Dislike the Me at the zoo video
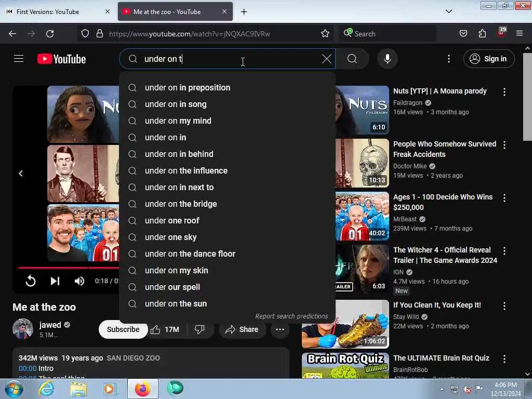The image size is (532, 399). coord(200,329)
